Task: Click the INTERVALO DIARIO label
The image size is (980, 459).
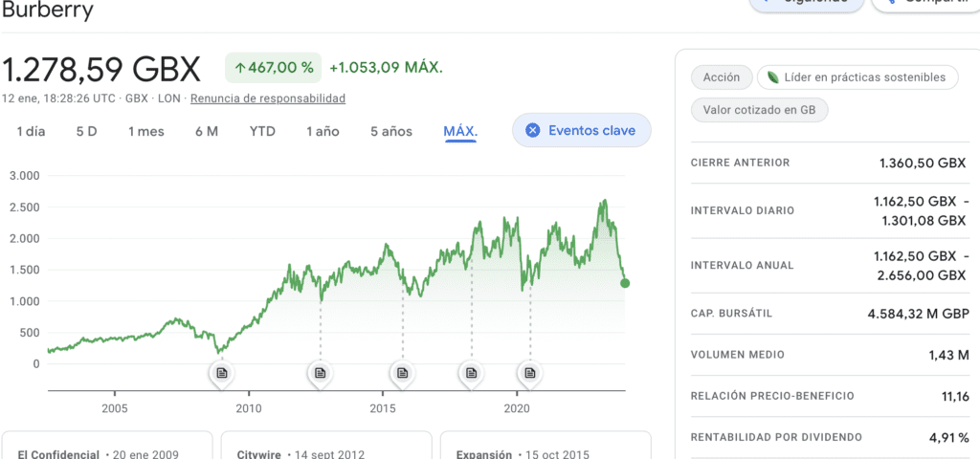Action: (743, 210)
